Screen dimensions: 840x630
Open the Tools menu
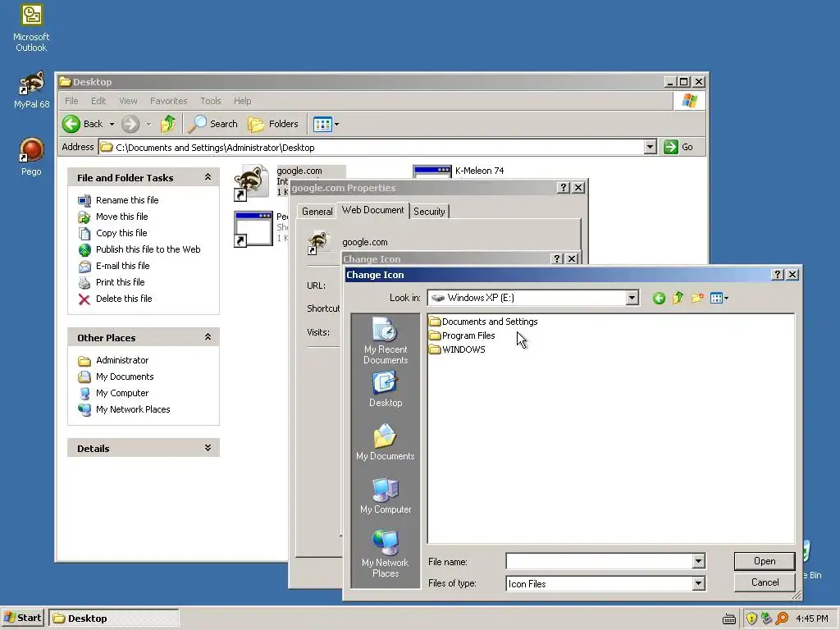[211, 101]
